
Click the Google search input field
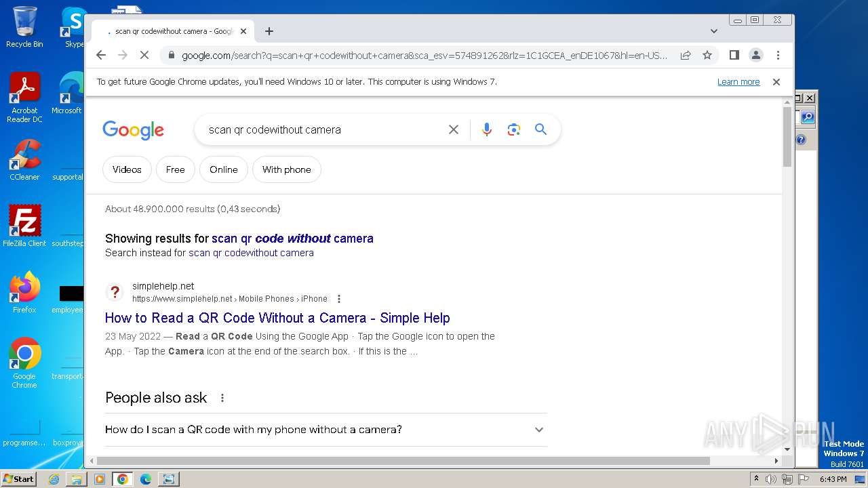coord(324,129)
